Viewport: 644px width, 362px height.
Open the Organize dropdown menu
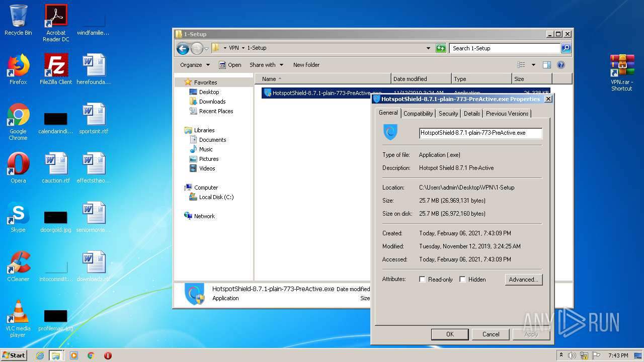[x=195, y=65]
